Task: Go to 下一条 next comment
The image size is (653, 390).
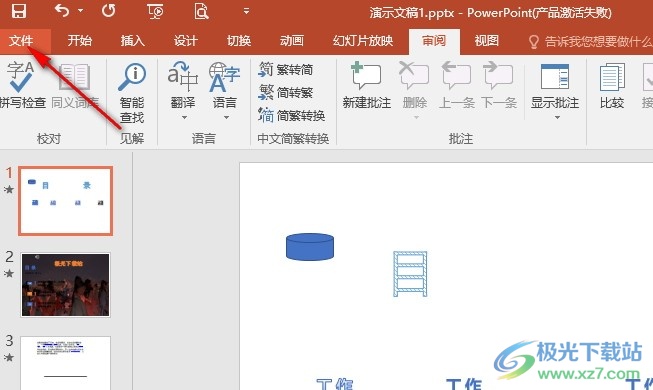Action: (498, 85)
